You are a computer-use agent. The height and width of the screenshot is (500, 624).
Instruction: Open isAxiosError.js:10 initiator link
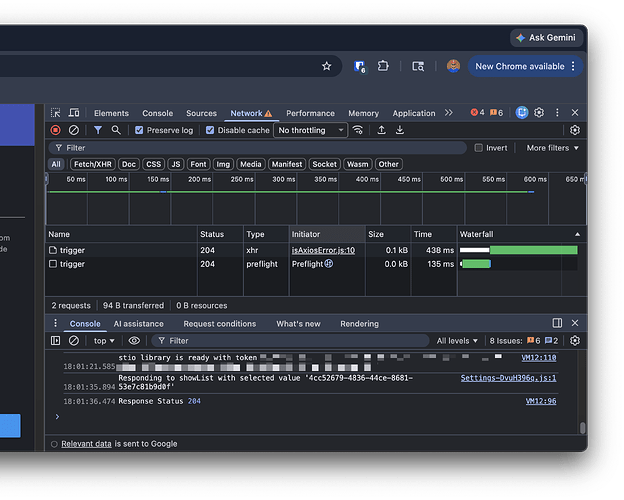323,250
